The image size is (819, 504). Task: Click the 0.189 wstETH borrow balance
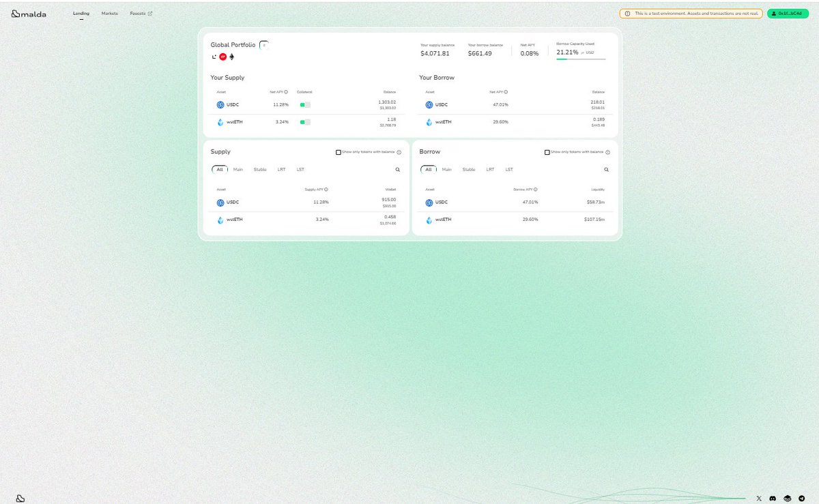tap(599, 119)
